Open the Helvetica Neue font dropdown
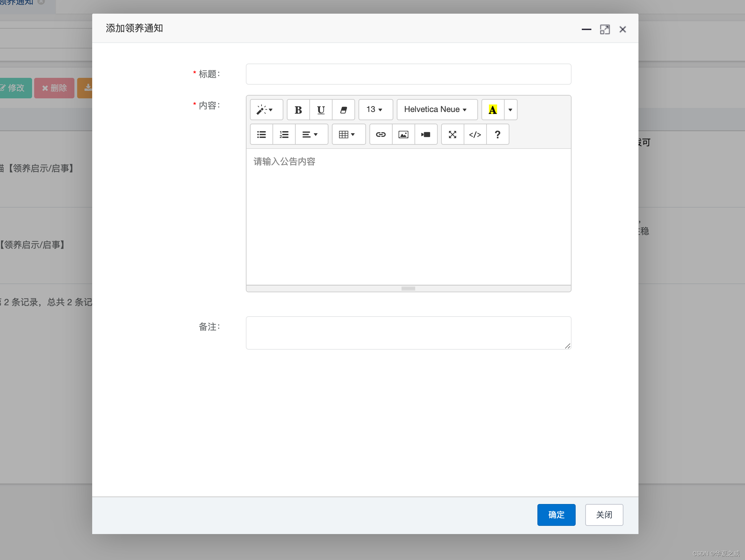 (437, 110)
